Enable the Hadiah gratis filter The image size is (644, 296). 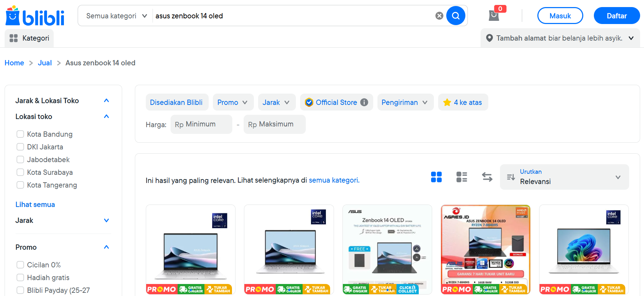point(20,278)
